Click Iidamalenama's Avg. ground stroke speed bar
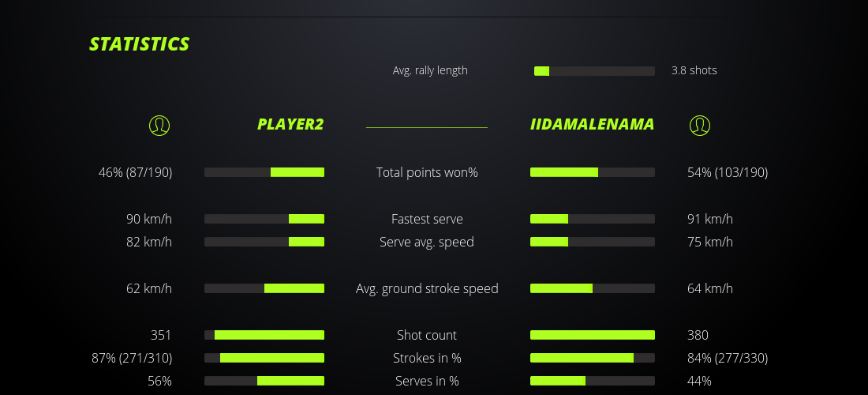Viewport: 868px width, 395px height. pos(593,288)
